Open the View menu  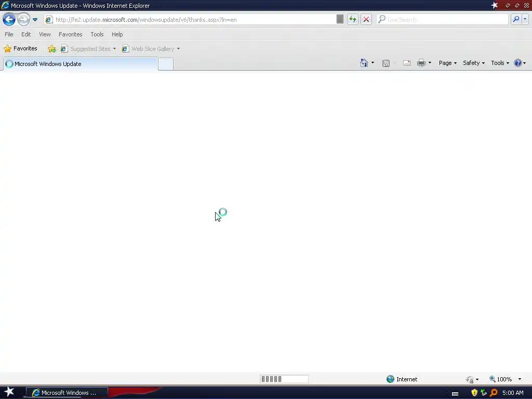tap(45, 34)
